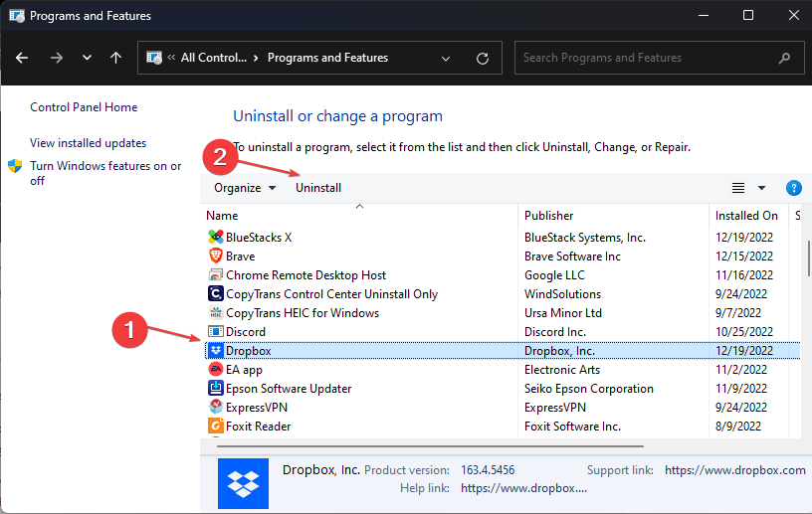Screen dimensions: 812x514
Task: Click CopyTrans HEIC for Windows icon
Action: 215,312
